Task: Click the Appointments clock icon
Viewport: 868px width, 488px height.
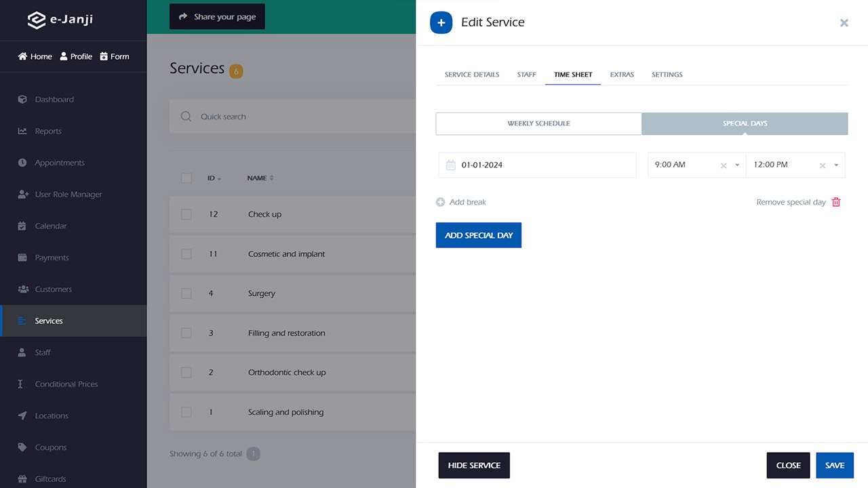Action: (x=22, y=163)
